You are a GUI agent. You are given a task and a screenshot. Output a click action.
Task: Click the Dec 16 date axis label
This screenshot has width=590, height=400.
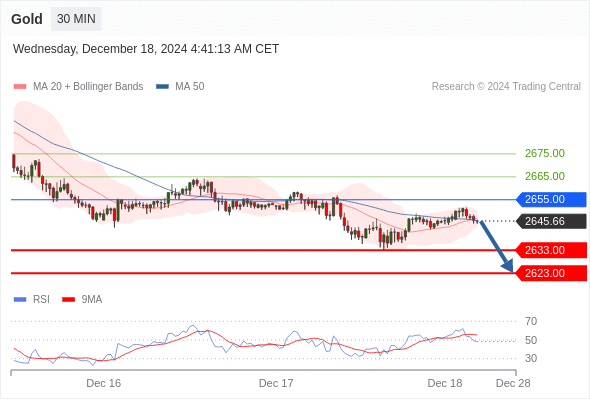point(103,383)
